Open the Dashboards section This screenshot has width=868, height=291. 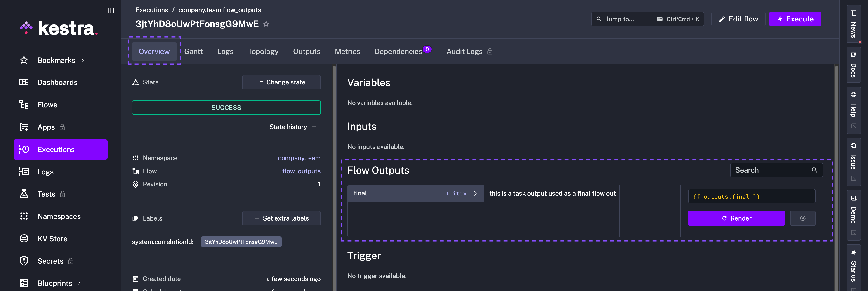[57, 82]
